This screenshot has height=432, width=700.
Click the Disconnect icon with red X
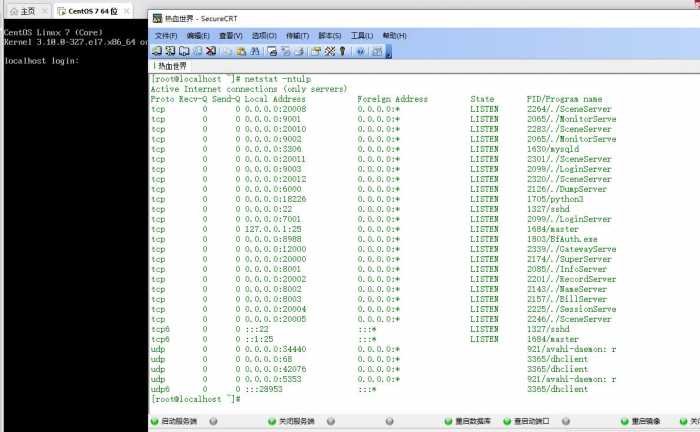211,50
